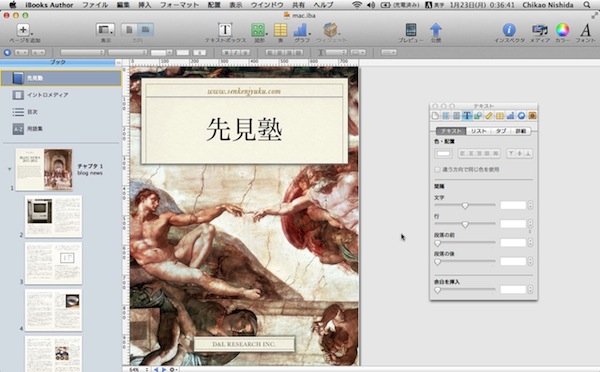Screen dimensions: 600x372
Task: Open the zoom percentage dropdown at bottom
Action: point(139,369)
